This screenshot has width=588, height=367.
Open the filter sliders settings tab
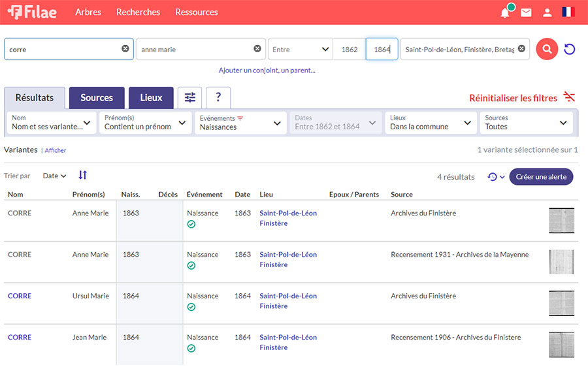coord(189,98)
